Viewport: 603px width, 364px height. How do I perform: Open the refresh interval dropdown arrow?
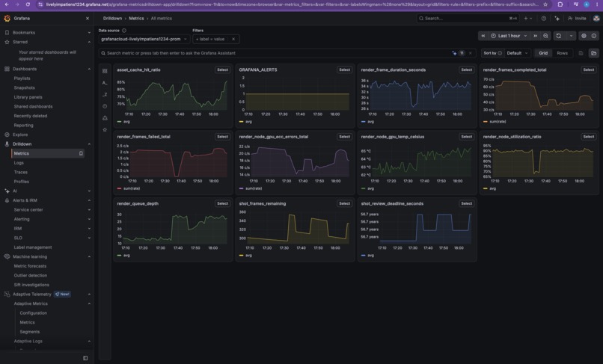pos(571,36)
